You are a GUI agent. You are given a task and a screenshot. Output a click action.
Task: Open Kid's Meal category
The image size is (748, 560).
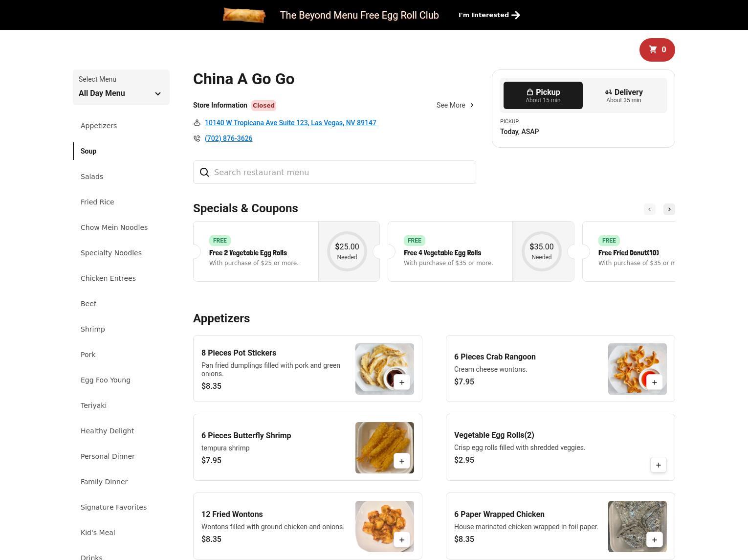pos(98,533)
